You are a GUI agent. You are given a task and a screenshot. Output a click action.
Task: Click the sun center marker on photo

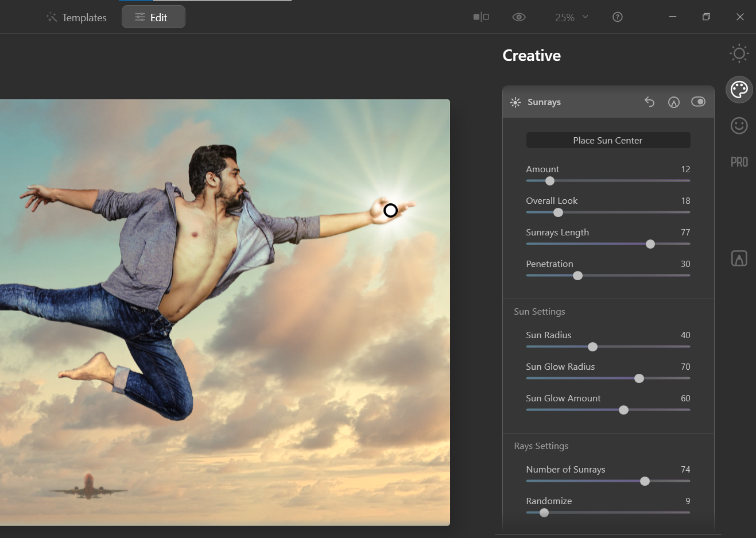pyautogui.click(x=390, y=210)
